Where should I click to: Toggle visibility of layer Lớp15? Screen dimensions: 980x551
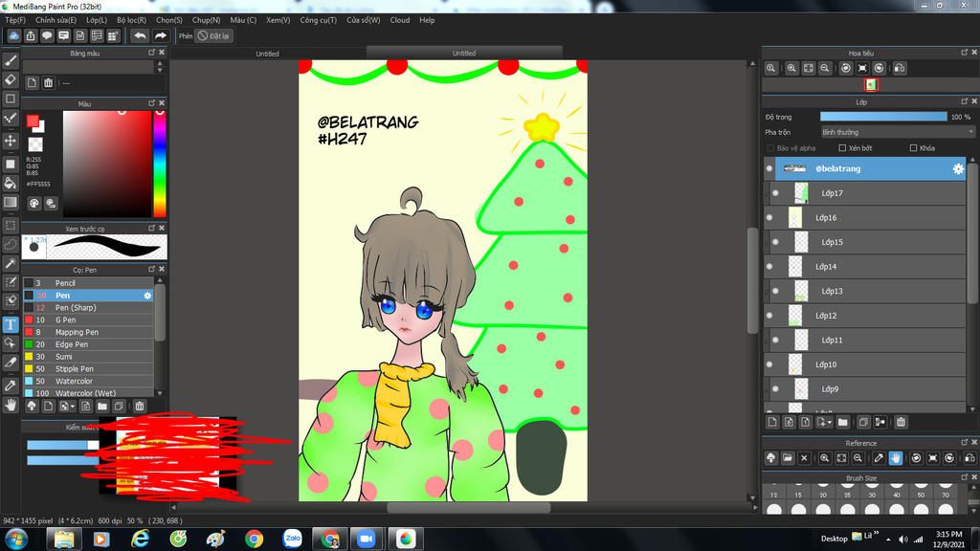[775, 242]
